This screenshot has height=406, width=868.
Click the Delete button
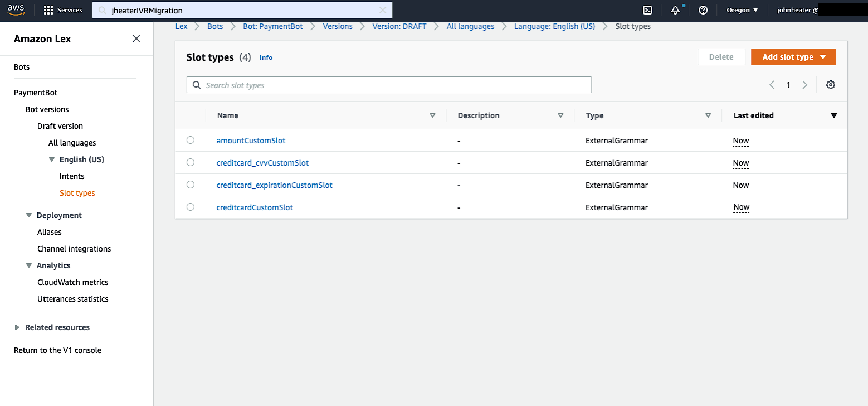point(721,57)
